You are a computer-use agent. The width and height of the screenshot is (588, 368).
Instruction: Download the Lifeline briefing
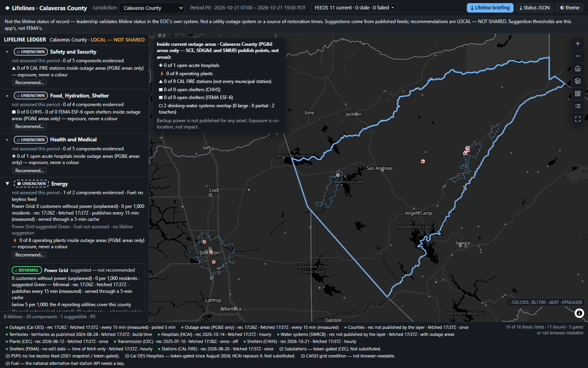coord(490,8)
